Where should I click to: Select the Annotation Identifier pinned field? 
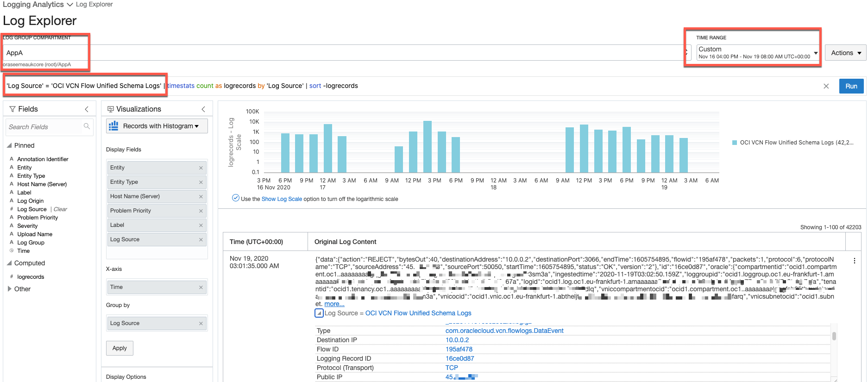[x=43, y=159]
